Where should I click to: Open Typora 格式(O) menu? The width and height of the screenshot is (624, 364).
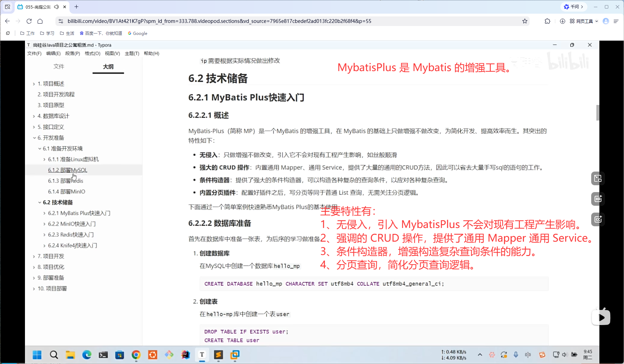click(92, 53)
